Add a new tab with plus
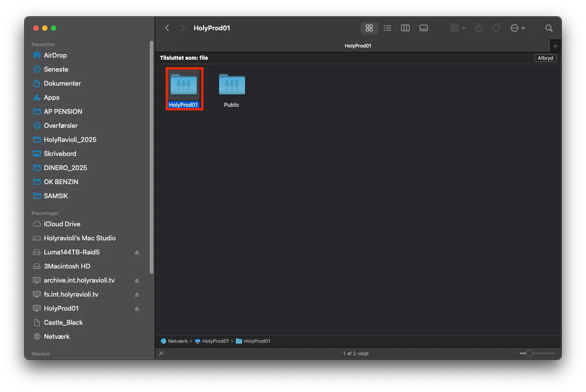586x392 pixels. [555, 46]
